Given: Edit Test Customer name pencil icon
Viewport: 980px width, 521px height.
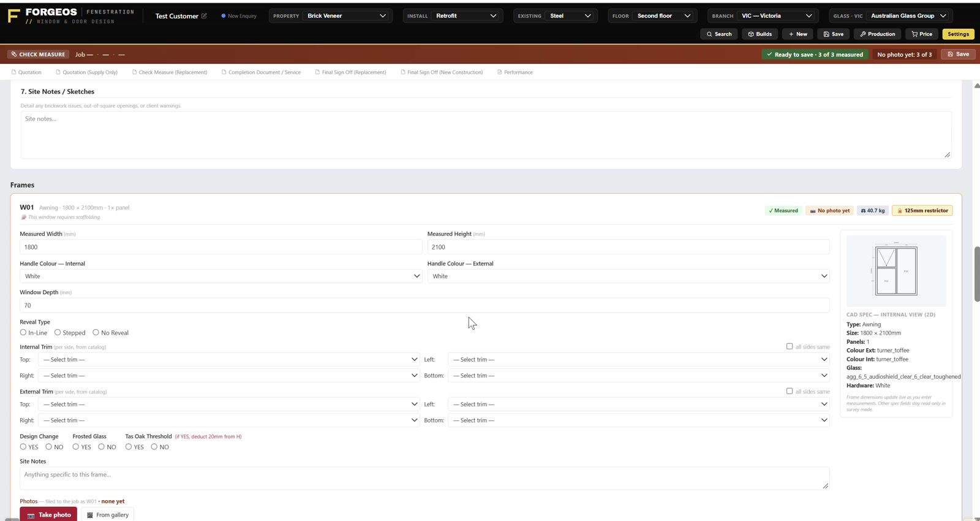Looking at the screenshot, I should click(x=204, y=16).
